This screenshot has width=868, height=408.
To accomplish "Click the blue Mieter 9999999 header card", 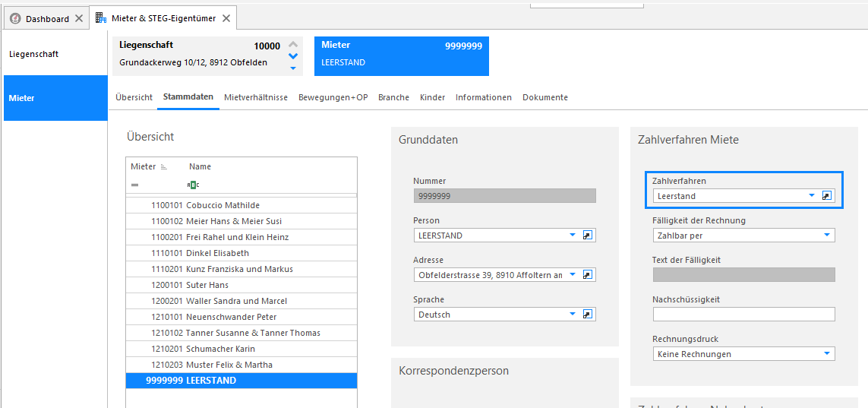I will click(x=402, y=56).
